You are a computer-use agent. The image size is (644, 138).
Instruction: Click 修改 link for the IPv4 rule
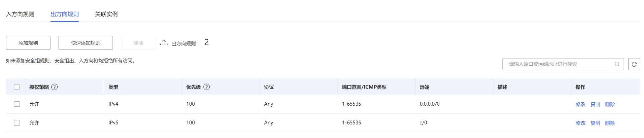tap(581, 104)
